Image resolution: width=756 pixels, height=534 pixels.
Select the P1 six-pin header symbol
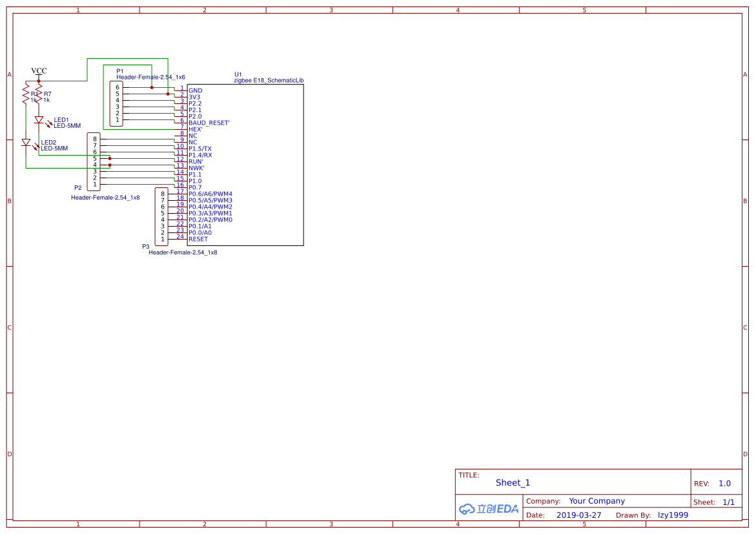[117, 103]
